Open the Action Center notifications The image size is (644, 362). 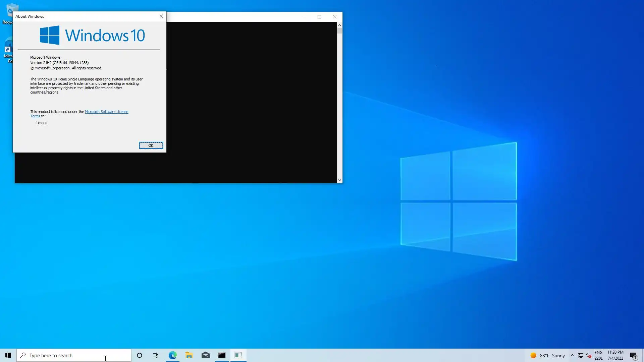[633, 355]
